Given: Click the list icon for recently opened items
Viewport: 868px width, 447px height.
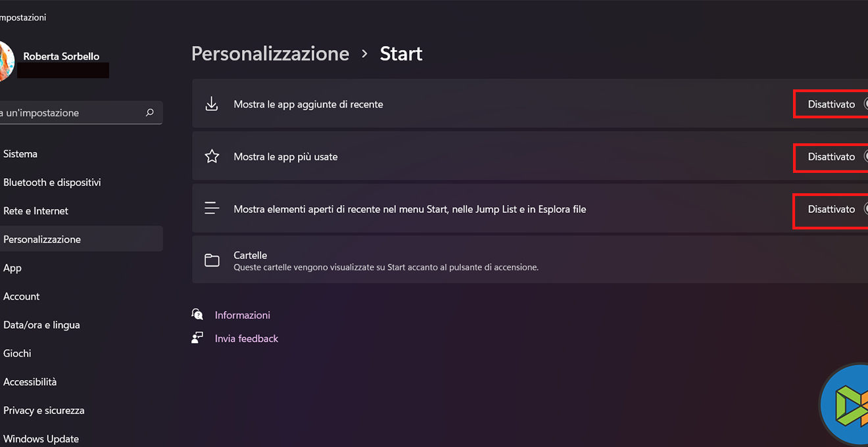Looking at the screenshot, I should tap(212, 209).
